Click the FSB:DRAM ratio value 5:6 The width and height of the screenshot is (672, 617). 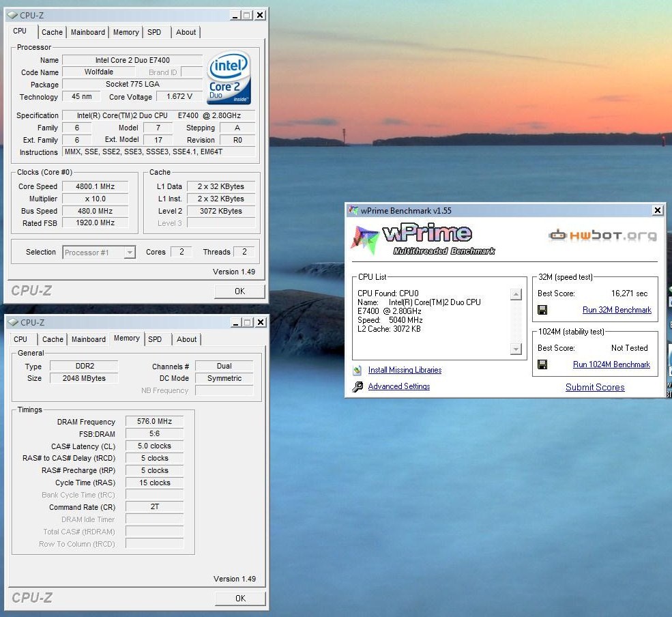pos(154,434)
